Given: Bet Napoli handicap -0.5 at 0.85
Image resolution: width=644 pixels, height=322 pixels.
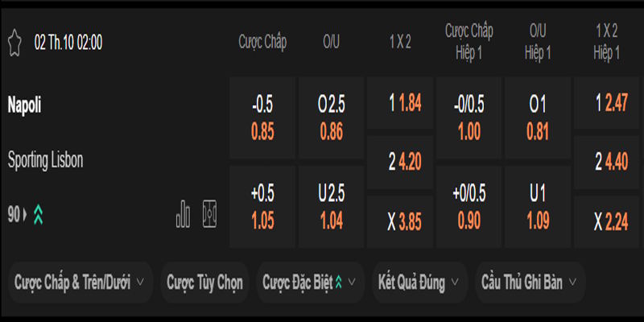Looking at the screenshot, I should point(262,118).
